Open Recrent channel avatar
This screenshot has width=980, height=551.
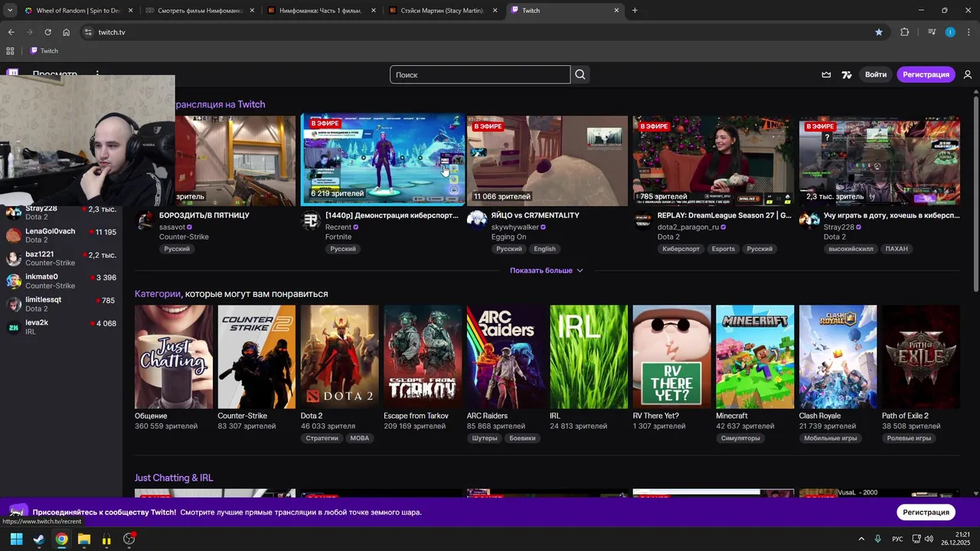click(x=311, y=221)
